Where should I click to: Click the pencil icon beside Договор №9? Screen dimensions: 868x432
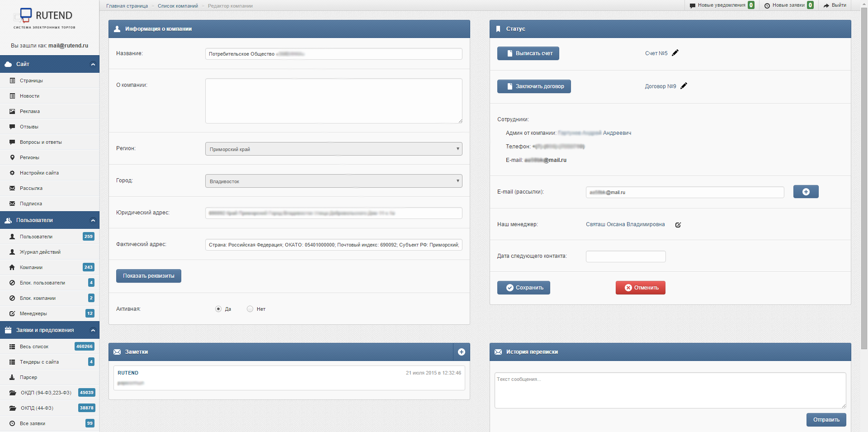(x=684, y=86)
